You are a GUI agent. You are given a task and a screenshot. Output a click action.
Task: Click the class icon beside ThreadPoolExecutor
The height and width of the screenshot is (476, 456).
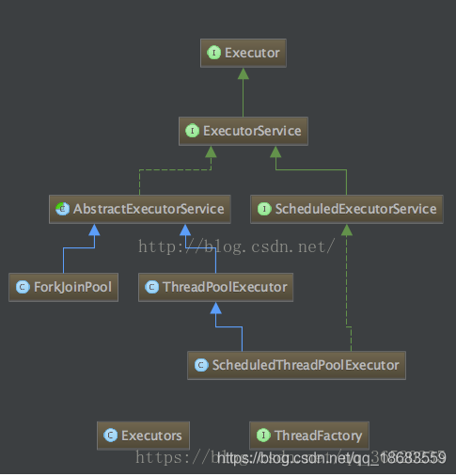[x=152, y=287]
